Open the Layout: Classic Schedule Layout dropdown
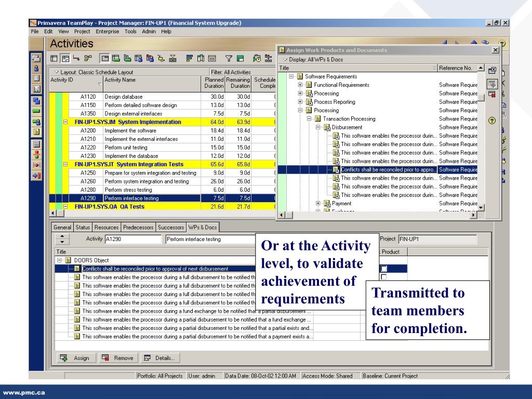 pos(95,72)
